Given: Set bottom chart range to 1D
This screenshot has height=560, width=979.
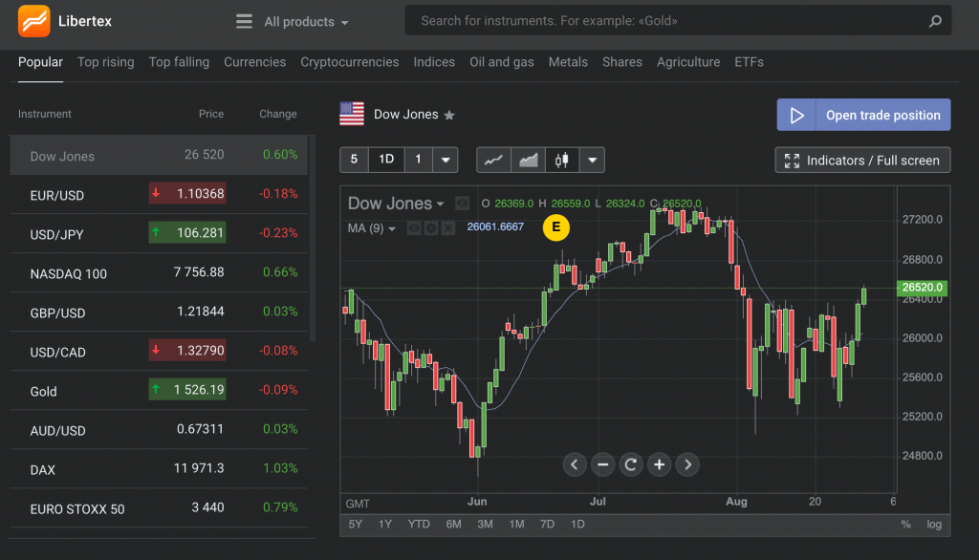Looking at the screenshot, I should pos(577,525).
